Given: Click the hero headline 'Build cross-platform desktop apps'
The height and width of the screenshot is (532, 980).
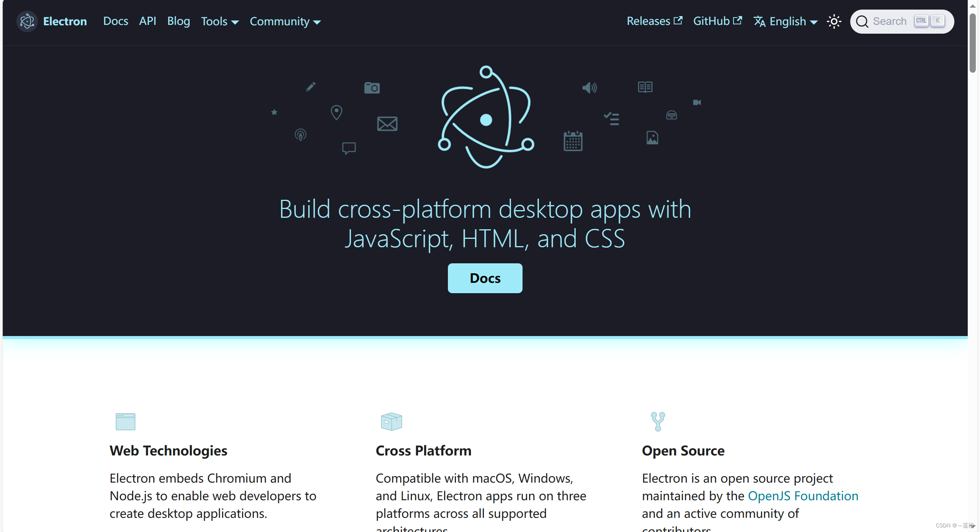Looking at the screenshot, I should 485,224.
